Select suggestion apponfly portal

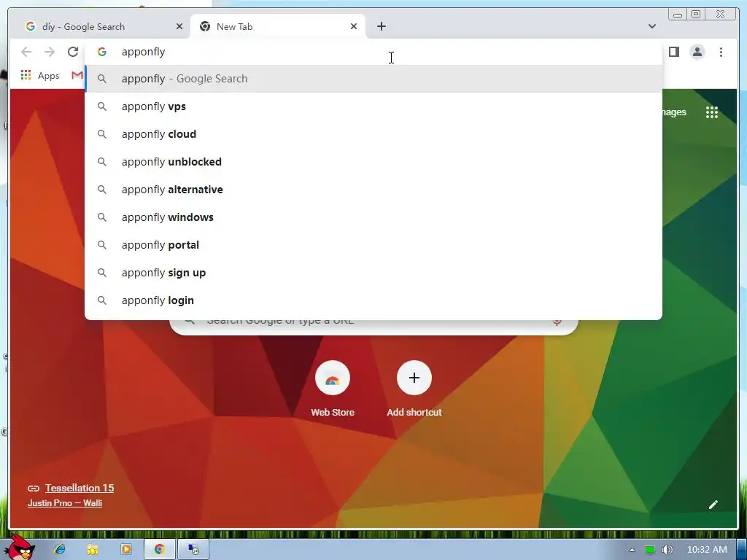[373, 245]
